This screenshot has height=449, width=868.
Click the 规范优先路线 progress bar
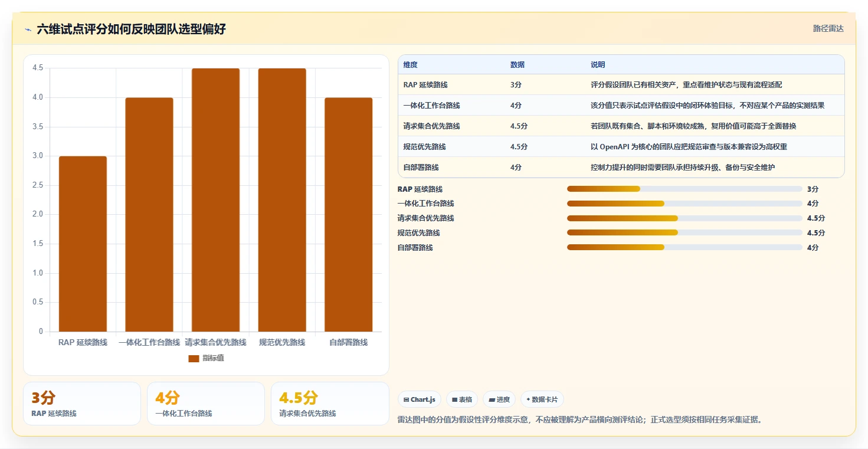point(684,232)
